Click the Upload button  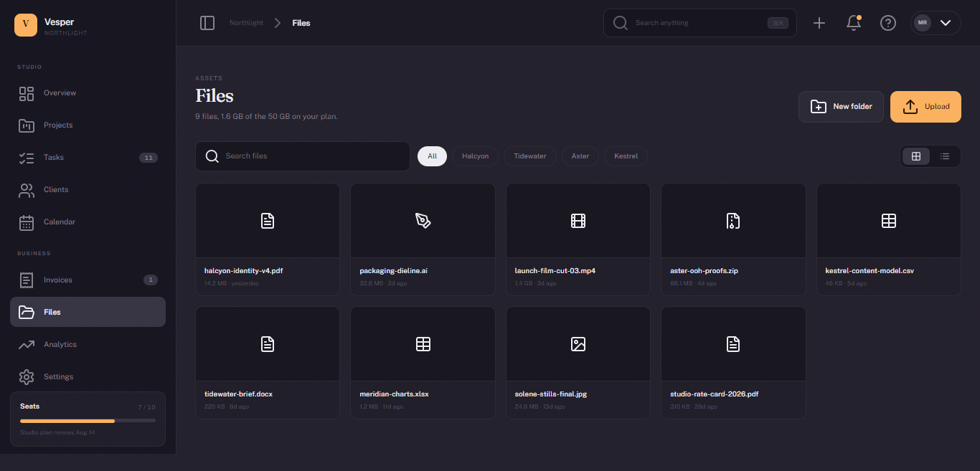925,107
